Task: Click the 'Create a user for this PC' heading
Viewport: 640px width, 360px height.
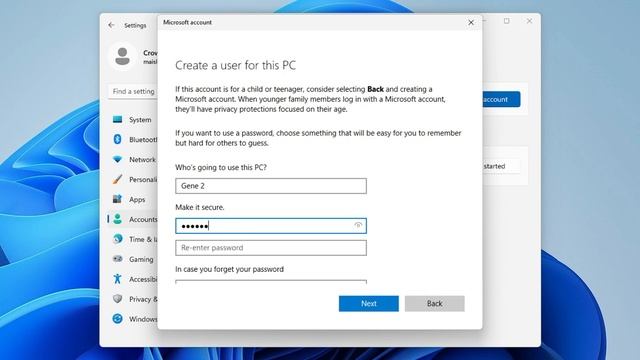Action: 236,65
